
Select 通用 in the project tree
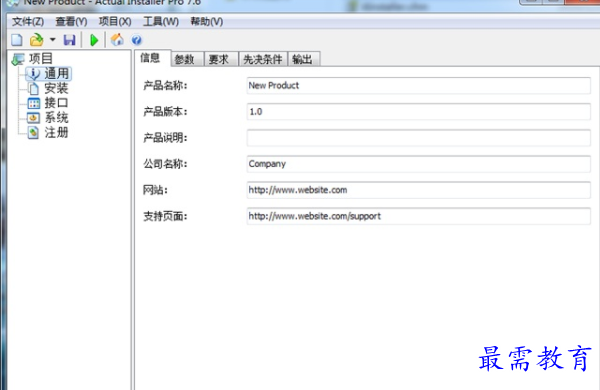pos(57,73)
